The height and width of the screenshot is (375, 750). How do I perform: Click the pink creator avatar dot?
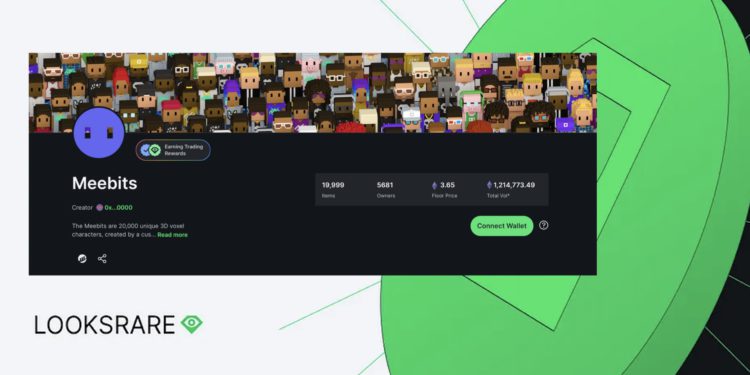click(99, 208)
